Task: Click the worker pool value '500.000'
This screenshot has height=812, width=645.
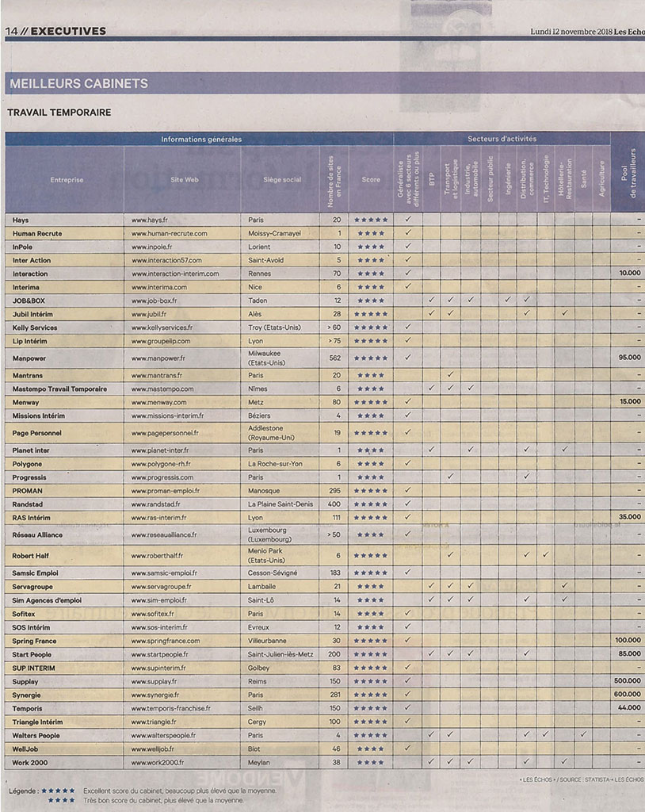Action: (x=628, y=681)
